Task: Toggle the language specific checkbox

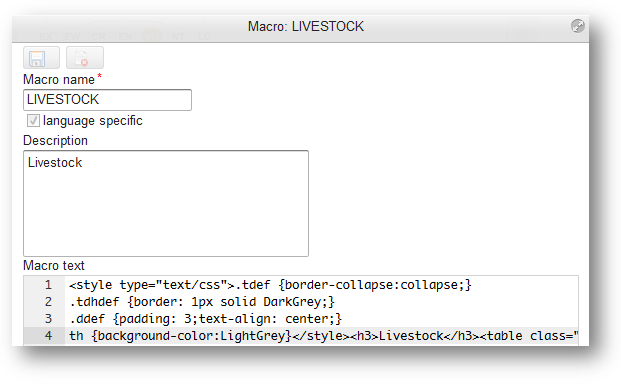Action: pyautogui.click(x=33, y=120)
